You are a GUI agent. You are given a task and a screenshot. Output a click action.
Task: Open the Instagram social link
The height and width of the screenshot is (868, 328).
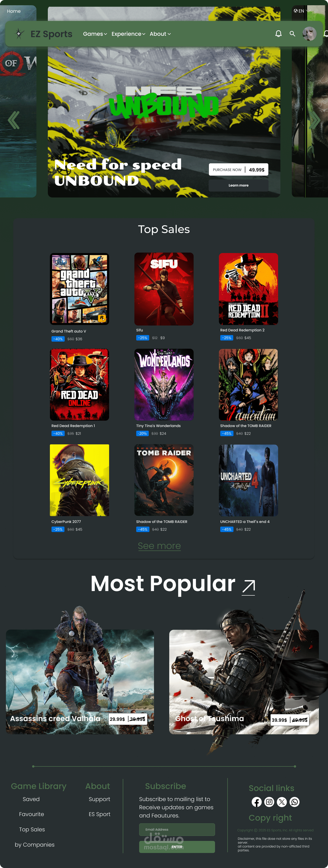click(x=269, y=802)
